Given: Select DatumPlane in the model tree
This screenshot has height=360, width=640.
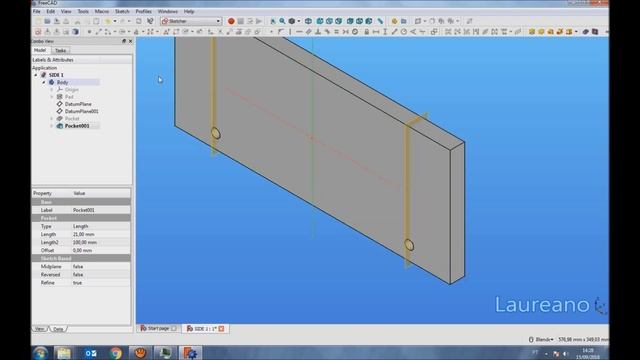Looking at the screenshot, I should pyautogui.click(x=78, y=104).
